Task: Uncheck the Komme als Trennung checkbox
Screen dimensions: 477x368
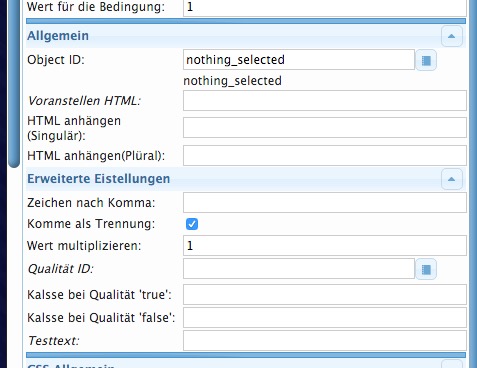Action: (192, 224)
